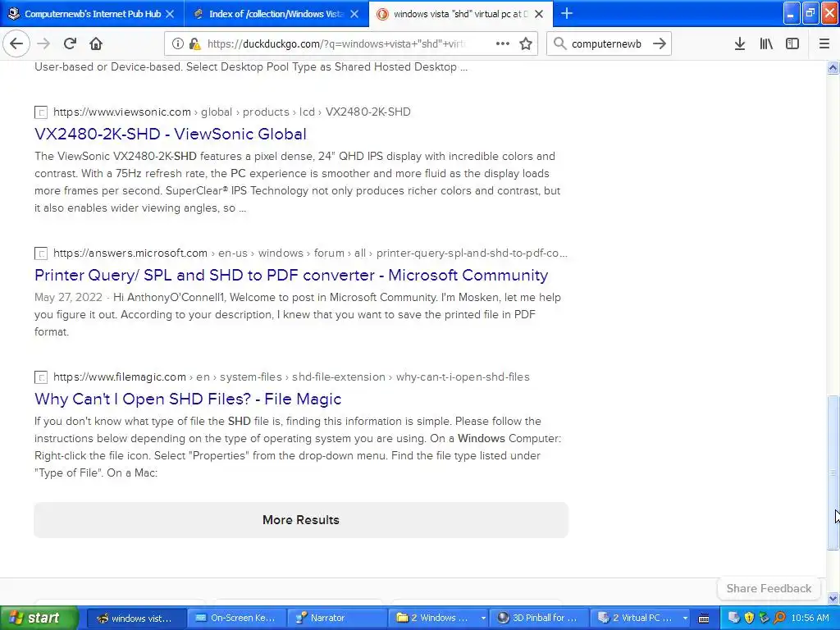Switch to Computernewb's Internet Pub Hub tab
Screen dimensions: 840x630
[92, 14]
